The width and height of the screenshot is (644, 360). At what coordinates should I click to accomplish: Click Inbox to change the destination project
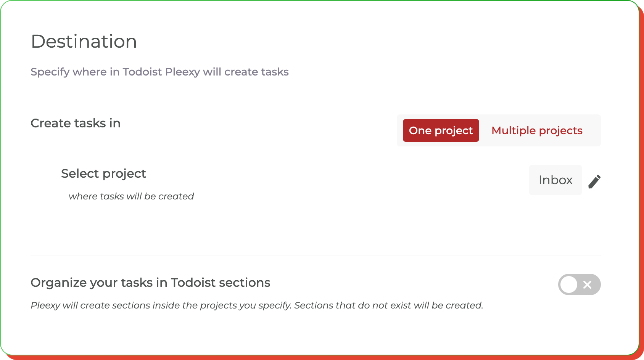[555, 180]
